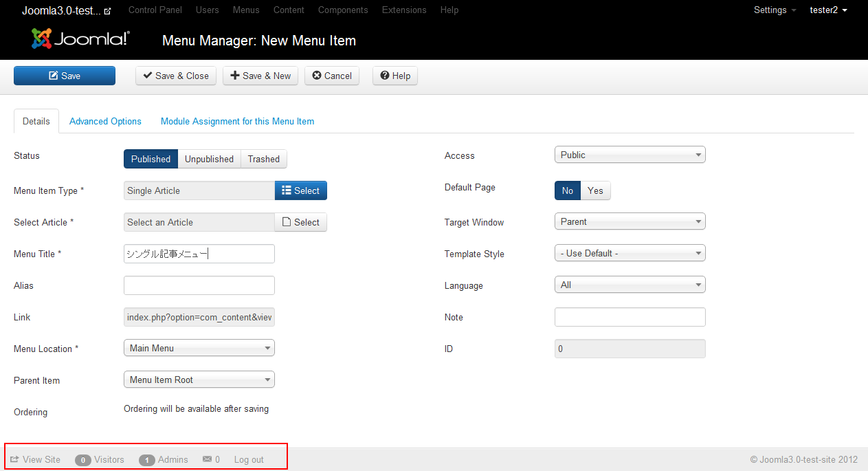Viewport: 868px width, 471px height.
Task: Expand the Settings menu
Action: [x=775, y=10]
